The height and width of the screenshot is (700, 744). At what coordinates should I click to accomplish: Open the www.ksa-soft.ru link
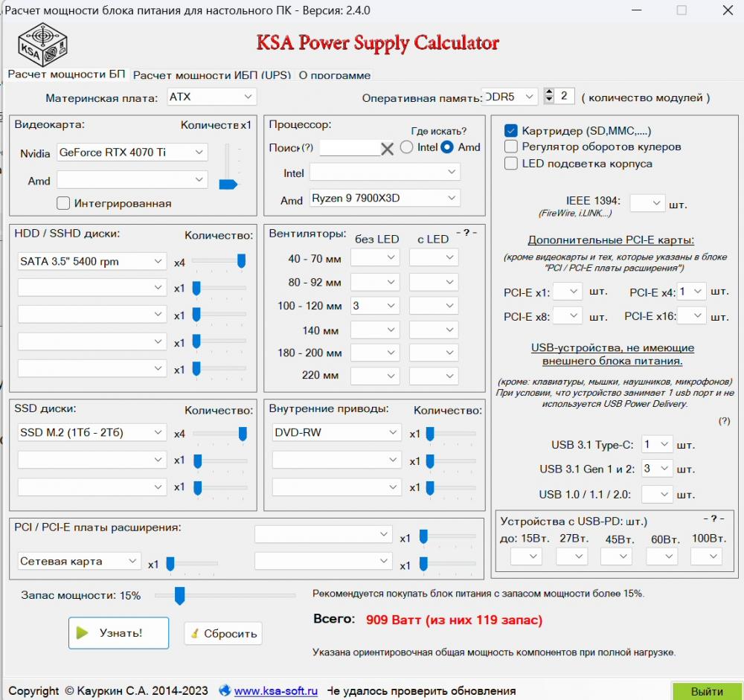click(x=276, y=690)
